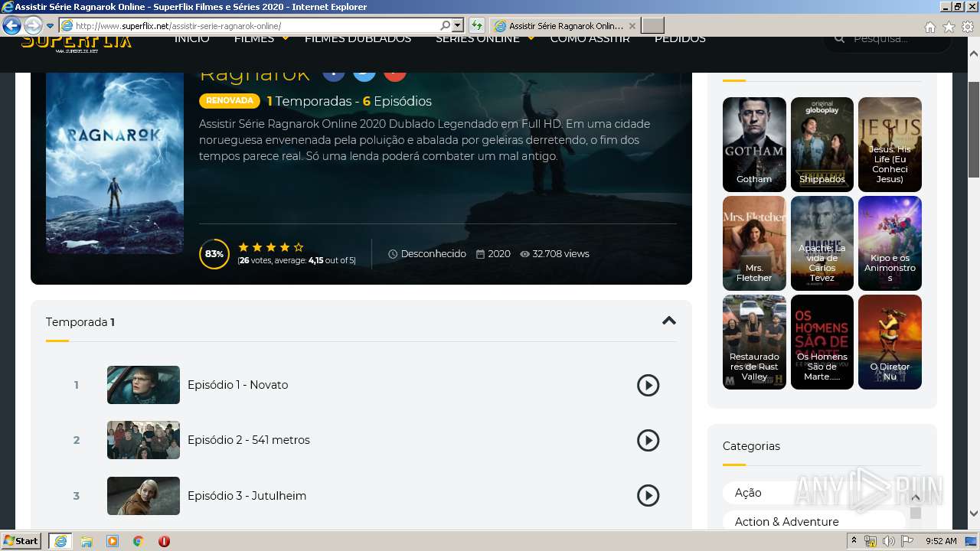Click the Episódio 2 thumbnail
The height and width of the screenshot is (551, 980).
pyautogui.click(x=143, y=440)
